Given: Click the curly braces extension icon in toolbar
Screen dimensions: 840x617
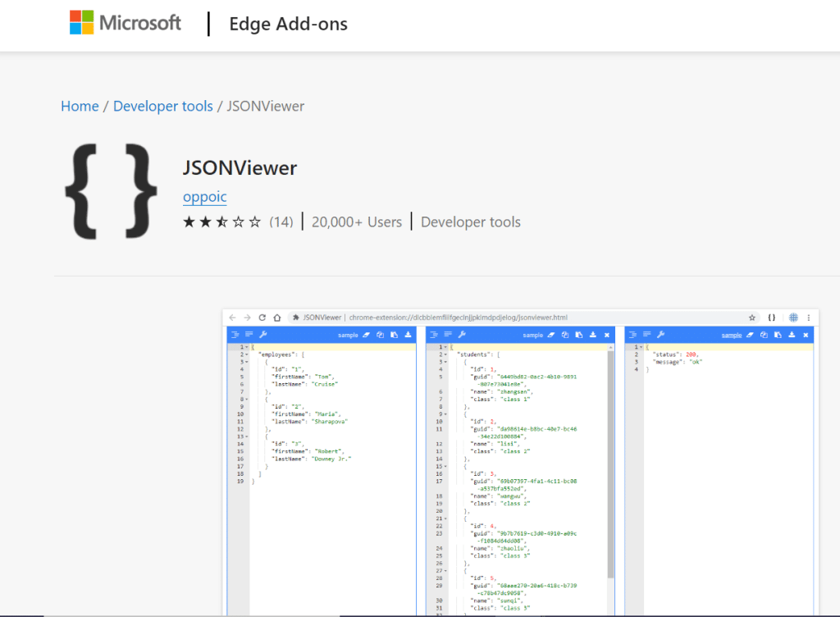Looking at the screenshot, I should [771, 318].
